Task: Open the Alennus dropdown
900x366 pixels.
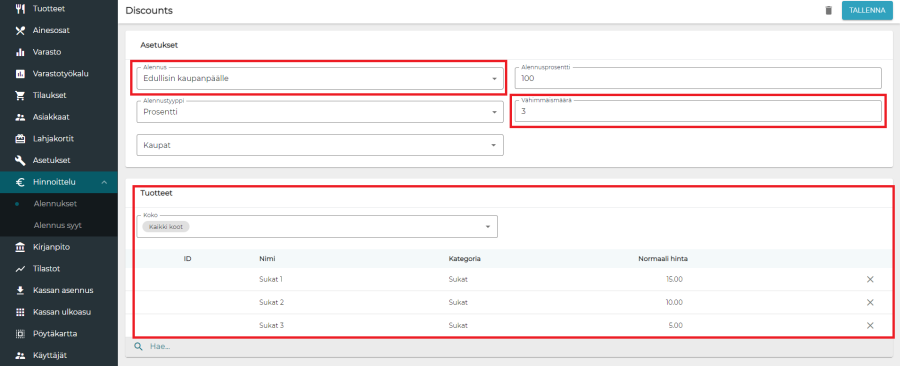Action: [x=320, y=79]
